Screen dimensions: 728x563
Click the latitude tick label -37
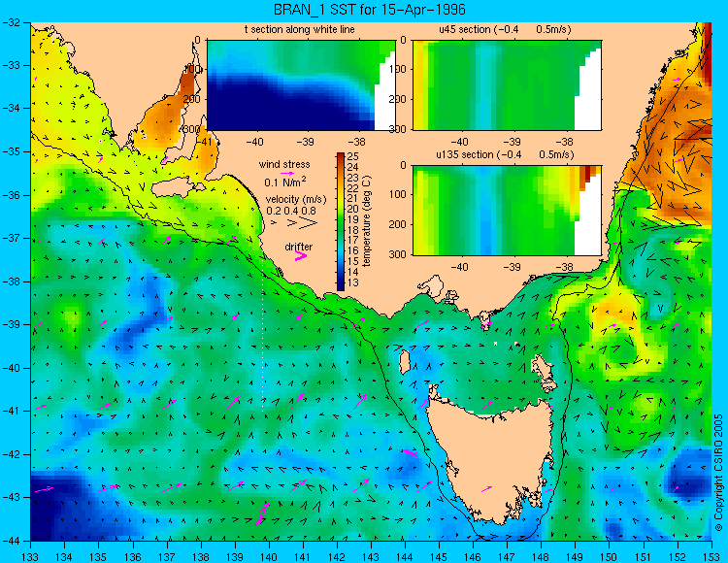coord(11,238)
